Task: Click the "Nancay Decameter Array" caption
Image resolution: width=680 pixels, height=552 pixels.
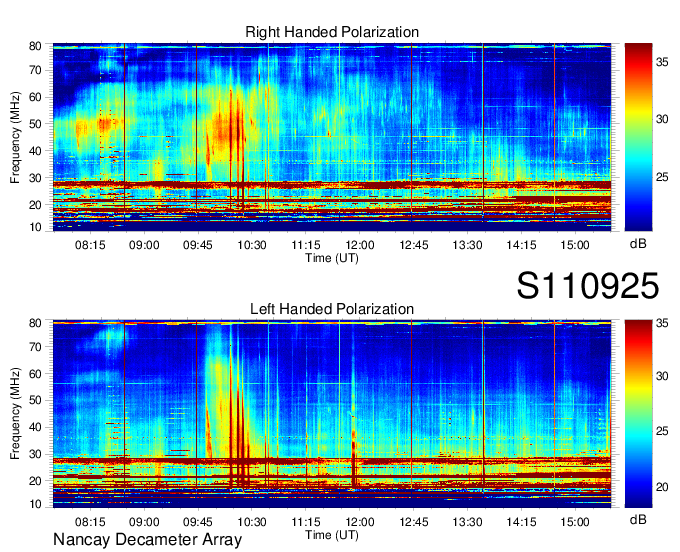Action: [147, 540]
